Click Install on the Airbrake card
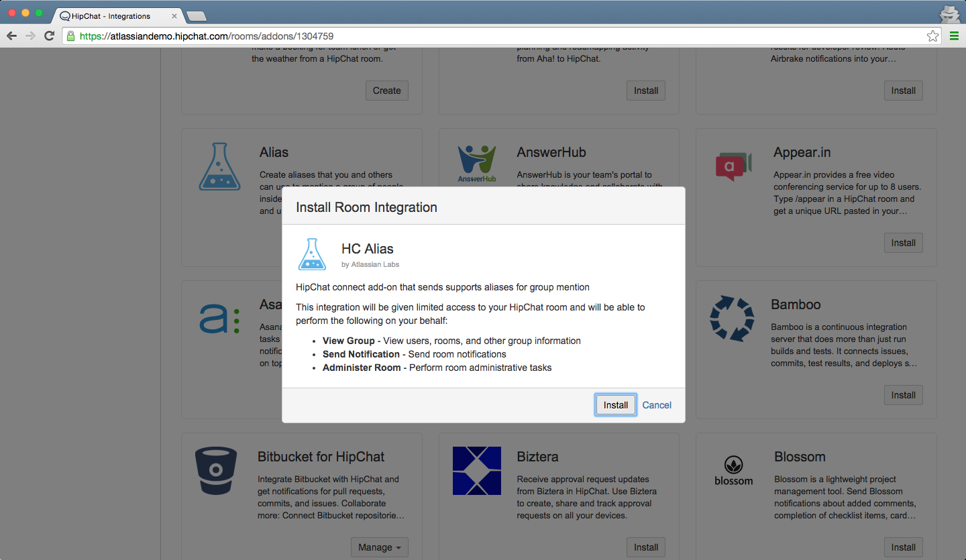966x560 pixels. click(904, 91)
